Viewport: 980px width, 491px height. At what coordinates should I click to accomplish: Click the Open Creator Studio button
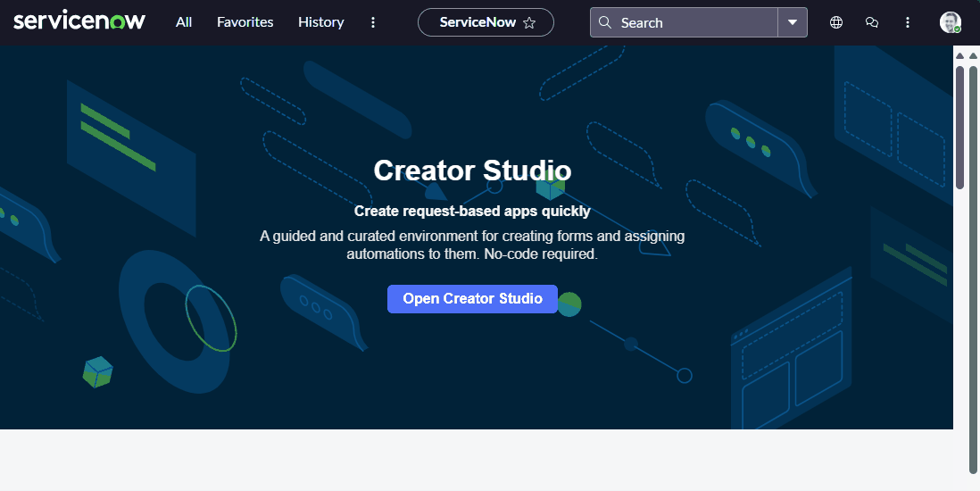[472, 299]
